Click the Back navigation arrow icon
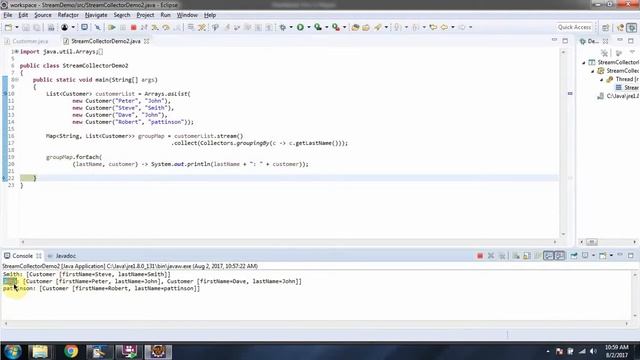Screen dimensions: 640x360 [444, 27]
